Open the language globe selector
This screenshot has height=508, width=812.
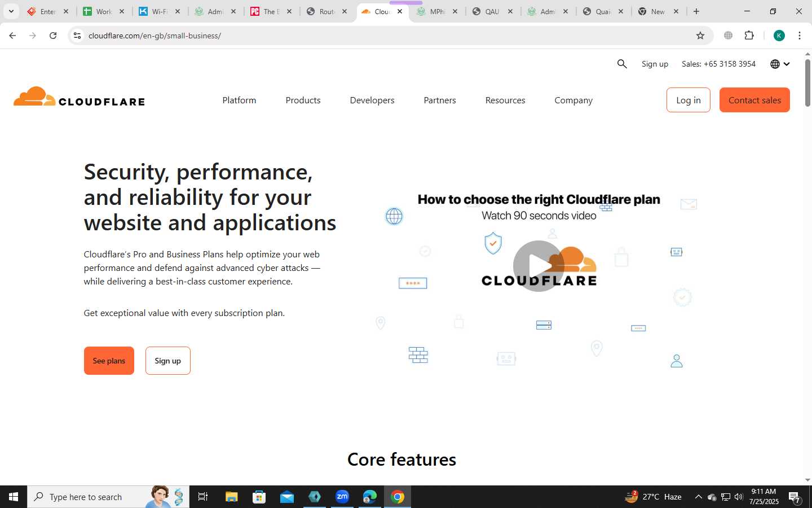[780, 64]
